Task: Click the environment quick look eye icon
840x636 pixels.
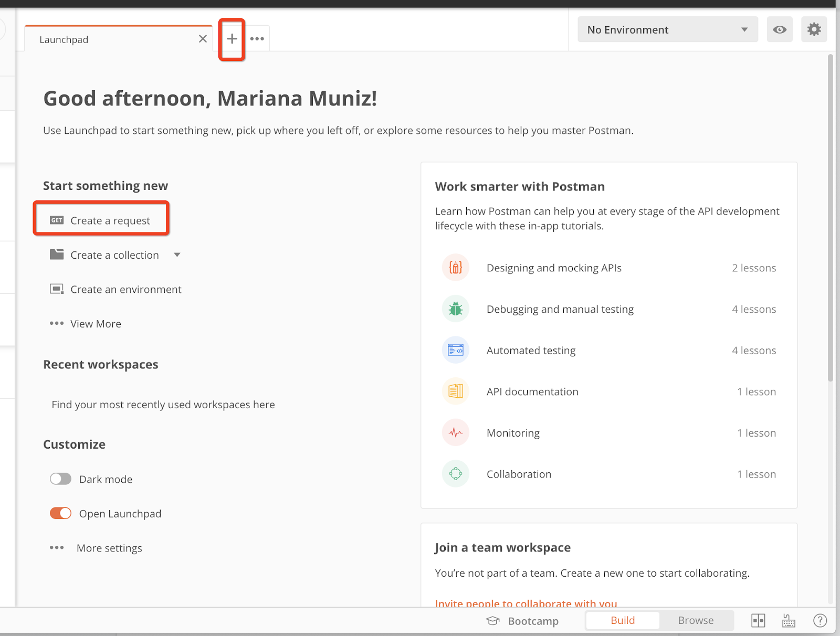Action: click(x=780, y=29)
